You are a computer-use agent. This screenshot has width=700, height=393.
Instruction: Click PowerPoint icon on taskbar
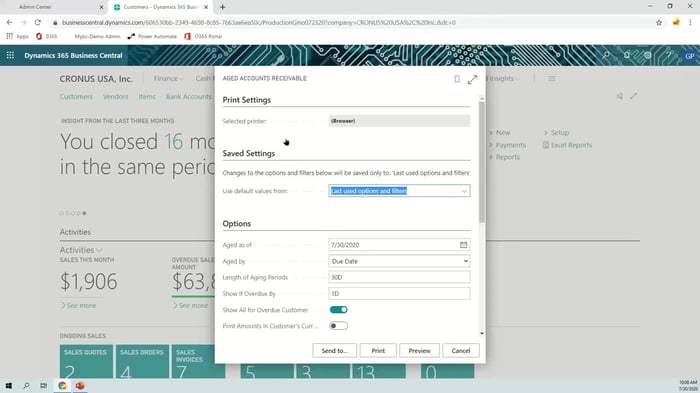click(80, 385)
